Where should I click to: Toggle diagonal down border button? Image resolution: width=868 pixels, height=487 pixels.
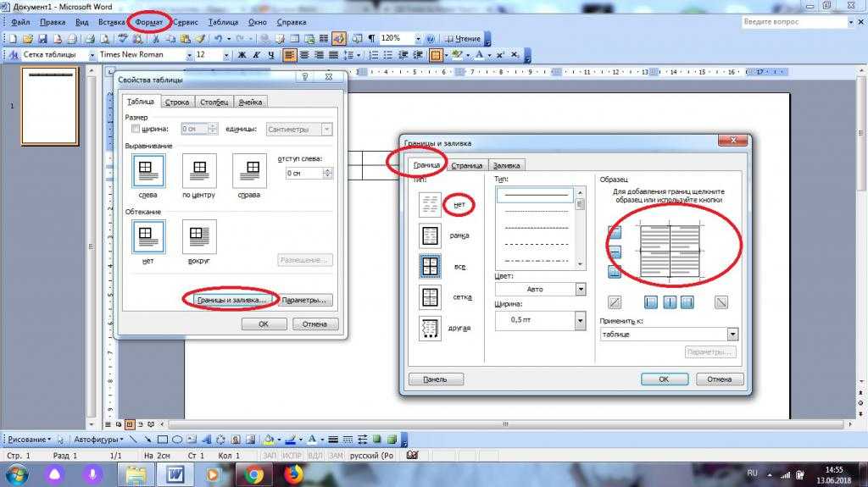tap(721, 302)
